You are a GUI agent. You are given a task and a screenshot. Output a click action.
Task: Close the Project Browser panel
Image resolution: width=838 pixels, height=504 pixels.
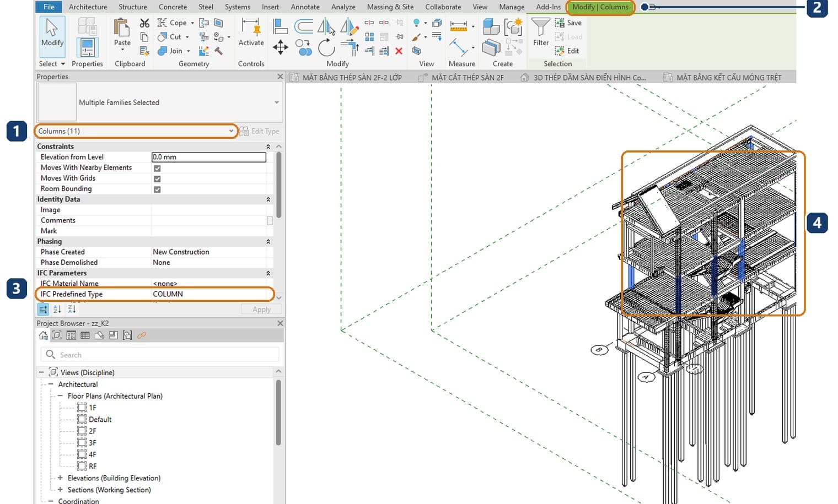[280, 323]
